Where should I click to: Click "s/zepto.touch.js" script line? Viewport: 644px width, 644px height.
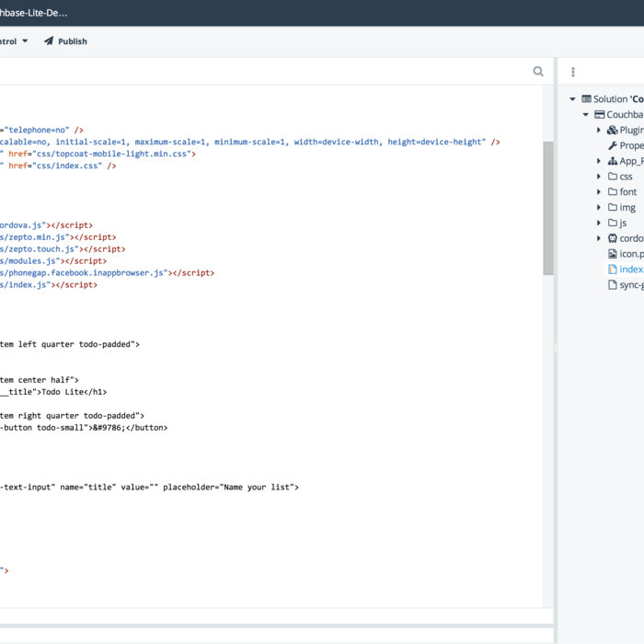(x=63, y=249)
